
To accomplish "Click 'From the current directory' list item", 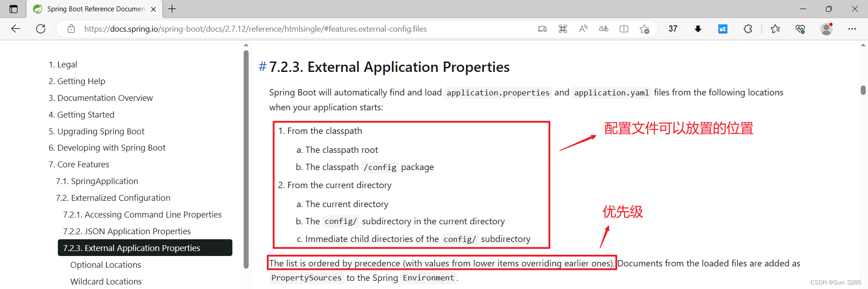I will [339, 185].
